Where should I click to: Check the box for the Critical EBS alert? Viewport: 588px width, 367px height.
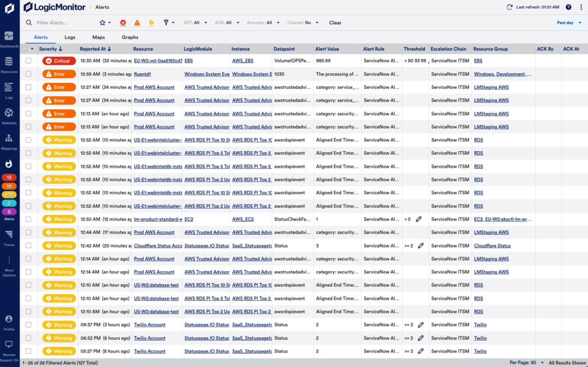tap(28, 61)
